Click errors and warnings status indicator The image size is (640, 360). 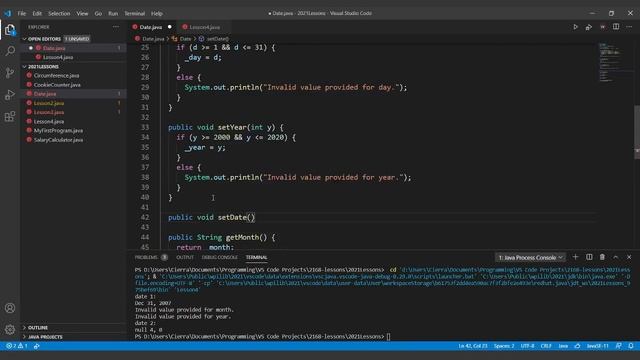[17, 346]
